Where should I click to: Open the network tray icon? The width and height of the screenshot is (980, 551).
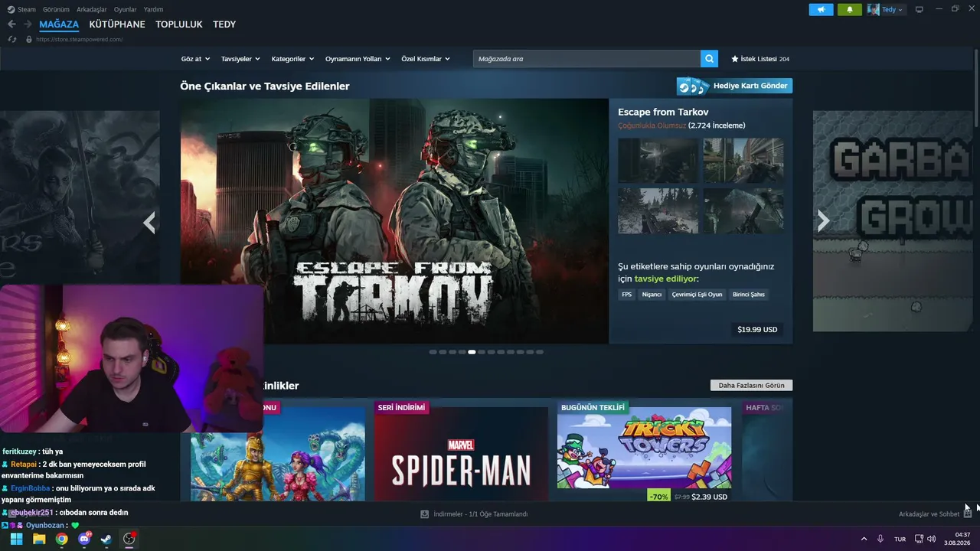[920, 539]
